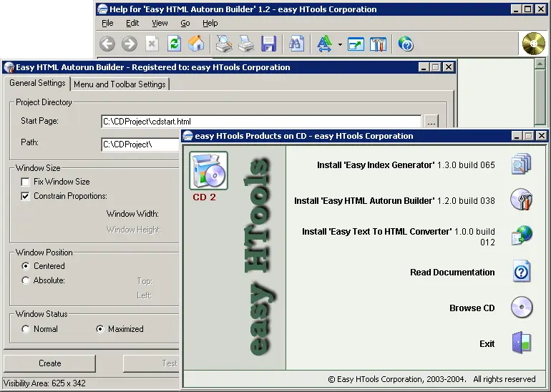
Task: Click the Read Documentation question mark icon
Action: [x=522, y=271]
